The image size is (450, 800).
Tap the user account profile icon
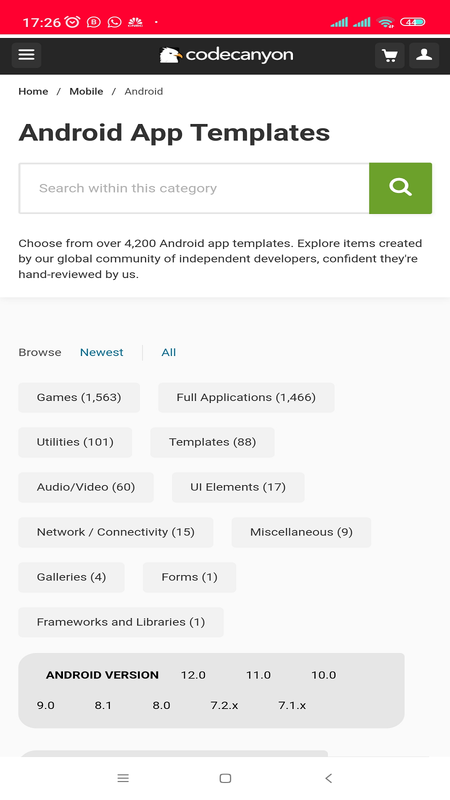click(x=424, y=55)
